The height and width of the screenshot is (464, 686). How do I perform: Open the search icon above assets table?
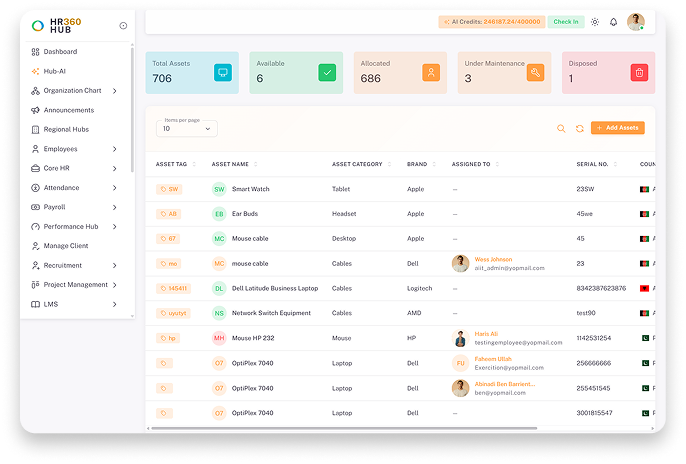561,129
